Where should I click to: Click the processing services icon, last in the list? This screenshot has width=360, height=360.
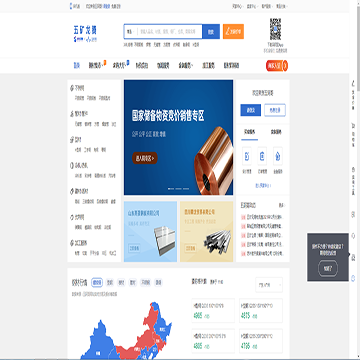click(x=72, y=243)
